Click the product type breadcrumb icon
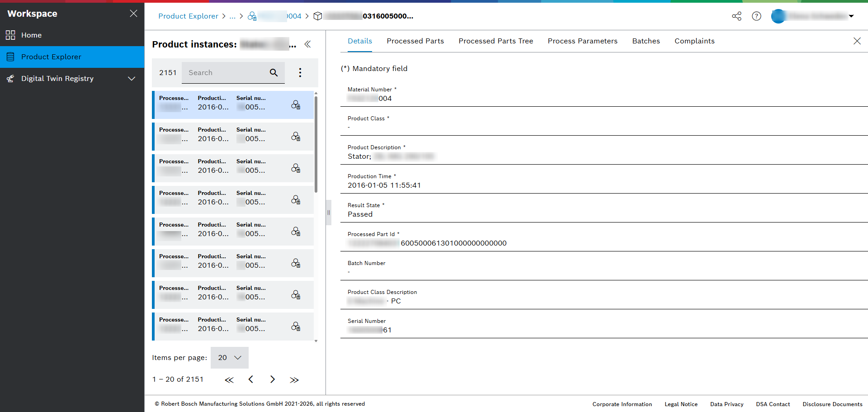Viewport: 868px width, 412px height. [x=252, y=16]
